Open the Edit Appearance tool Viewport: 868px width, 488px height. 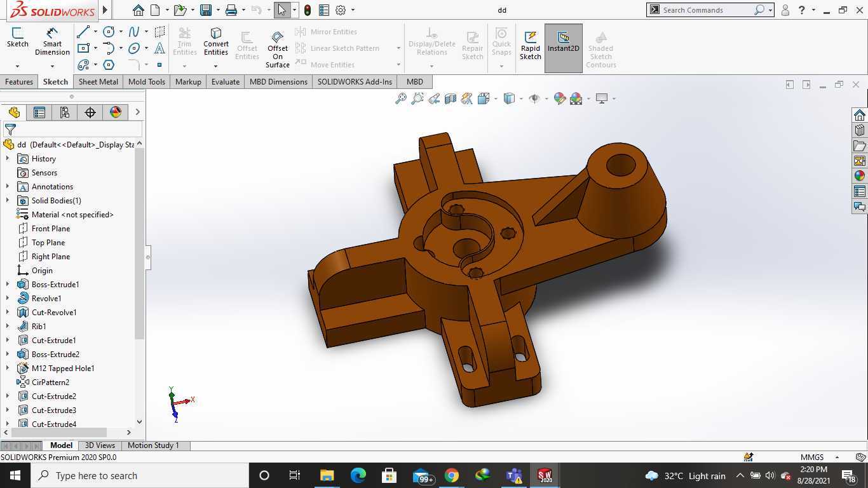tap(559, 98)
